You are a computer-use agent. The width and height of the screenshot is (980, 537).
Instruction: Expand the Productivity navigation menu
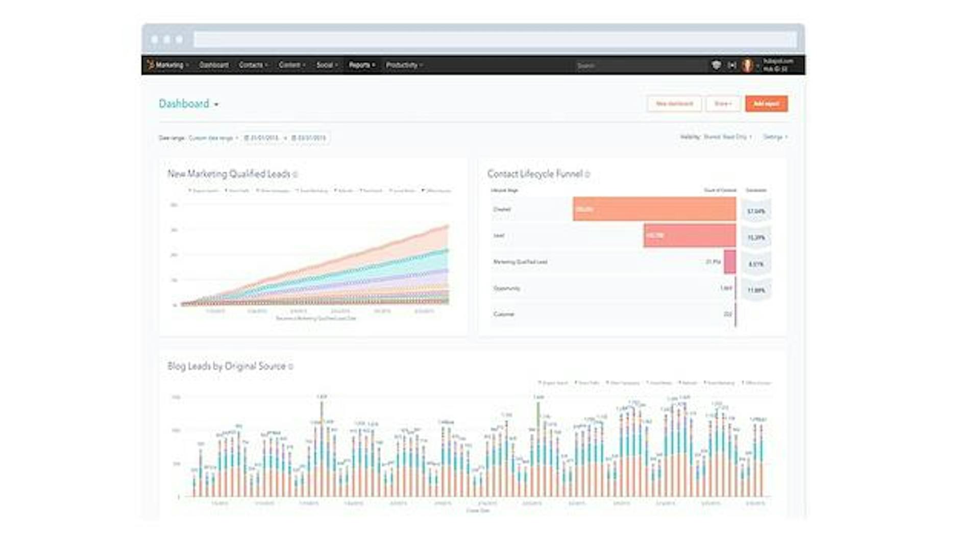coord(404,65)
